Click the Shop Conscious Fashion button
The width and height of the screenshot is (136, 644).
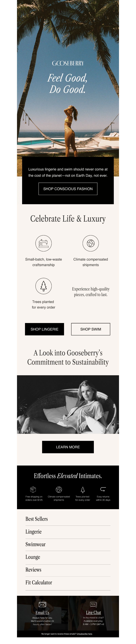tap(68, 189)
